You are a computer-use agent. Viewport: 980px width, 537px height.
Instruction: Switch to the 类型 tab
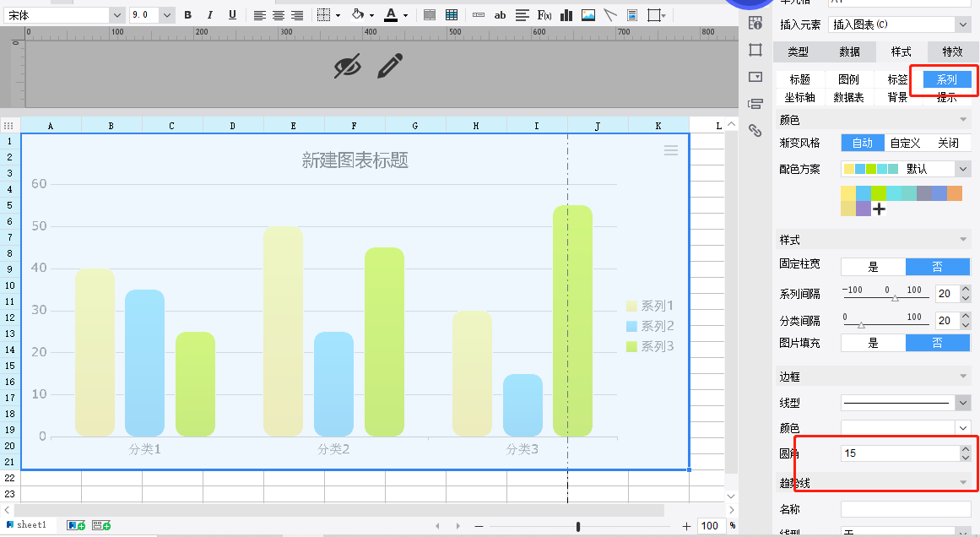[799, 52]
